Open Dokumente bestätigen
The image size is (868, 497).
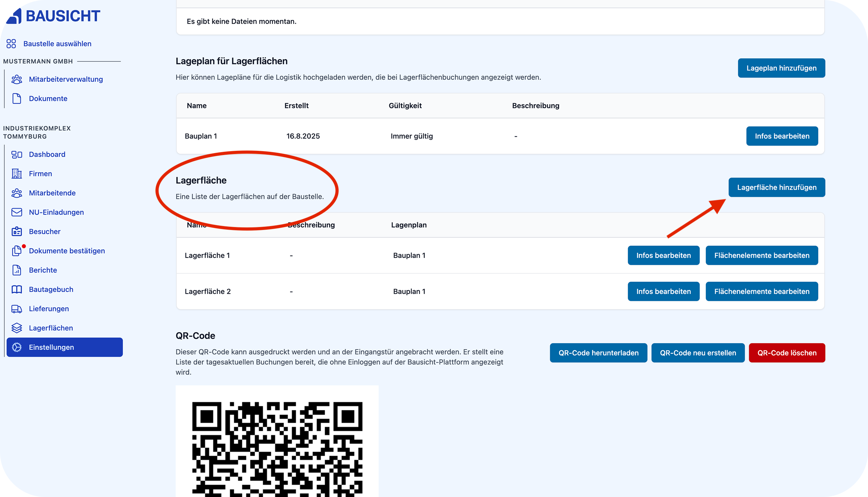pyautogui.click(x=67, y=251)
